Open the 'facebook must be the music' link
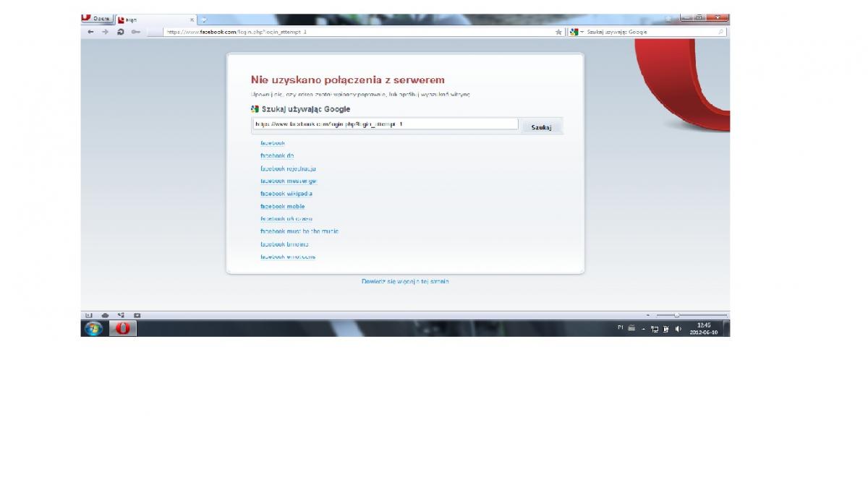The width and height of the screenshot is (868, 488). 299,231
